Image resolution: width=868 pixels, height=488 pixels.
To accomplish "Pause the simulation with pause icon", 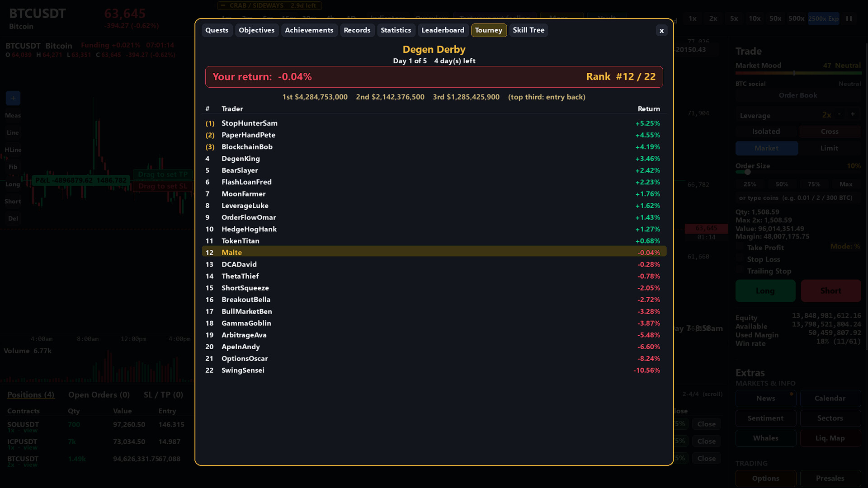I will click(849, 19).
